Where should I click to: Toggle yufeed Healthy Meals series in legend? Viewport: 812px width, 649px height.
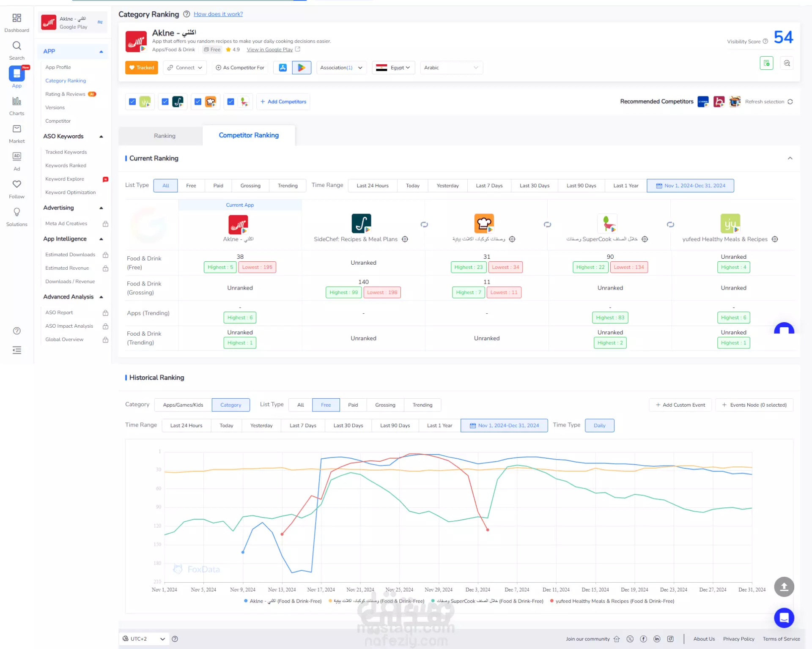(x=612, y=601)
